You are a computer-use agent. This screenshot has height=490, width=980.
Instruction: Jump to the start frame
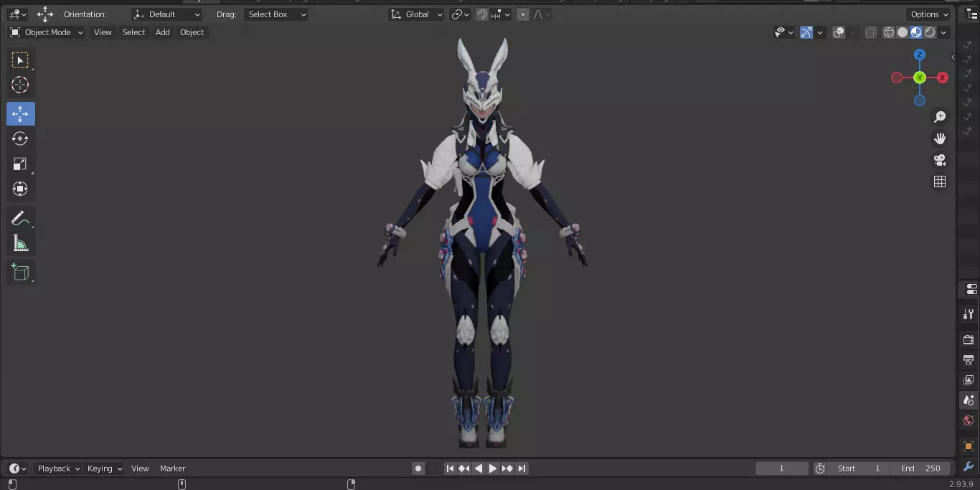[450, 468]
